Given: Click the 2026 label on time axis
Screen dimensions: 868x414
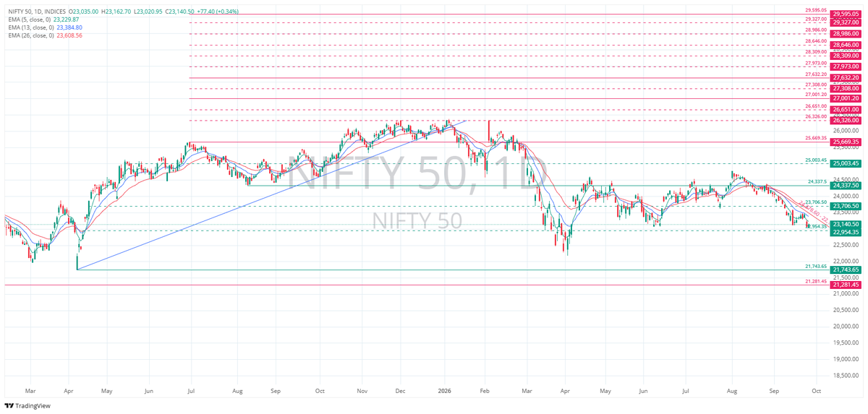Looking at the screenshot, I should pos(446,390).
